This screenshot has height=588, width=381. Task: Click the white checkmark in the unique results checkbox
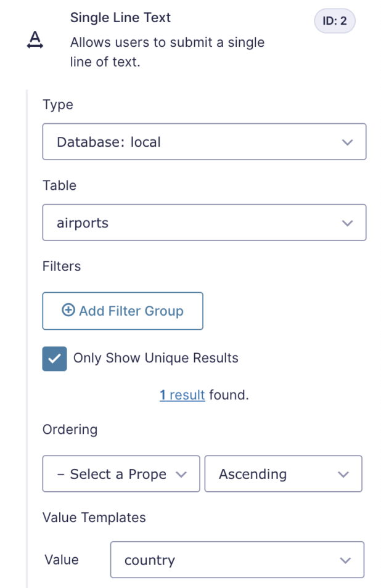point(54,359)
